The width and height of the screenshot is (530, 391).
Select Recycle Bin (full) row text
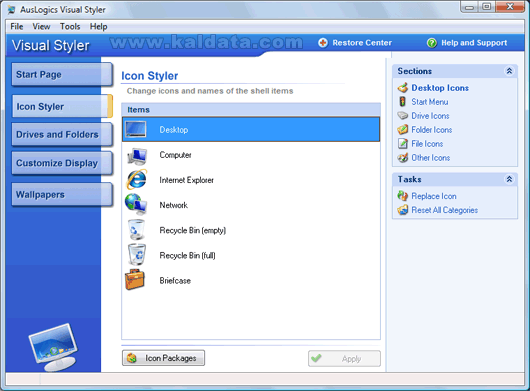pos(187,255)
